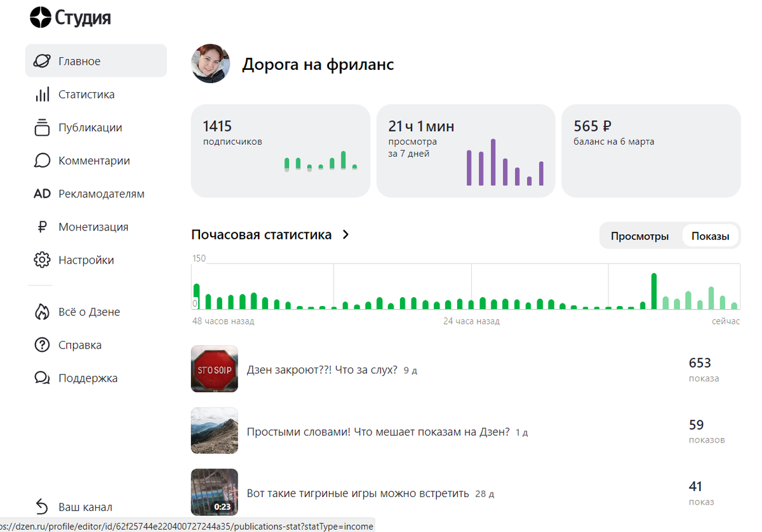762x532 pixels.
Task: Open the 1415 подписчиков card
Action: coord(280,150)
